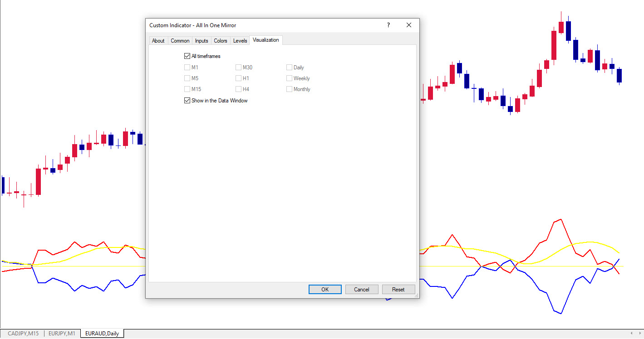Open the Colors tab
The height and width of the screenshot is (339, 644).
click(221, 41)
